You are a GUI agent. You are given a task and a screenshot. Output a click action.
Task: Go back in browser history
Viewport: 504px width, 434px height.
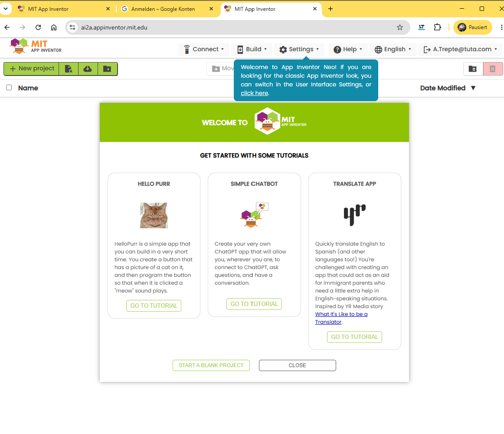(7, 27)
